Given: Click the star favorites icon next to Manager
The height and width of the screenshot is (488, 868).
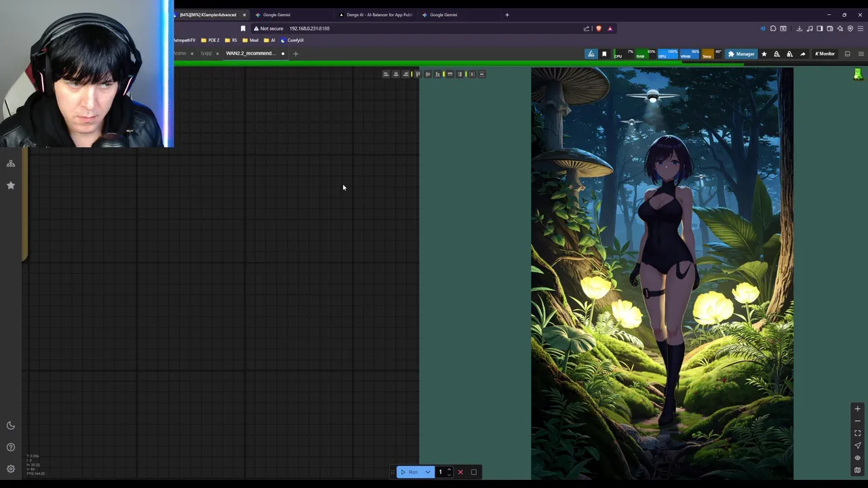Looking at the screenshot, I should 764,54.
